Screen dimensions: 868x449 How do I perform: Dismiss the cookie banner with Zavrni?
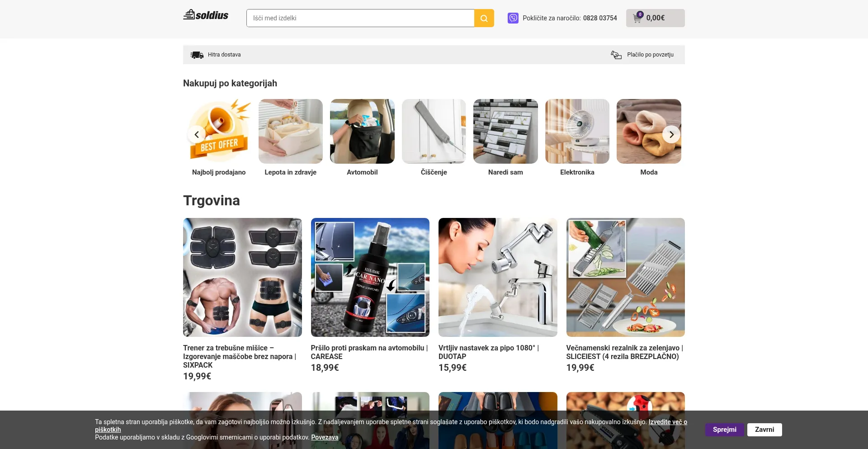tap(764, 430)
